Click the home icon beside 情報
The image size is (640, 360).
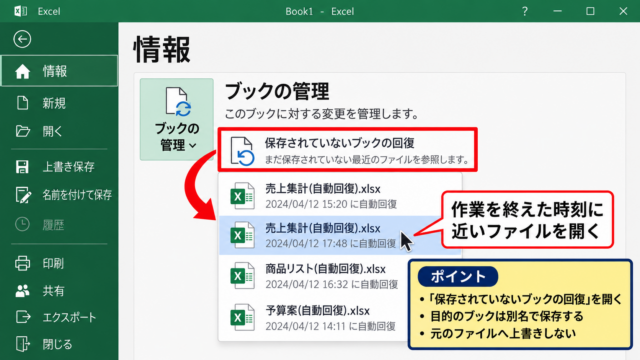coord(22,71)
